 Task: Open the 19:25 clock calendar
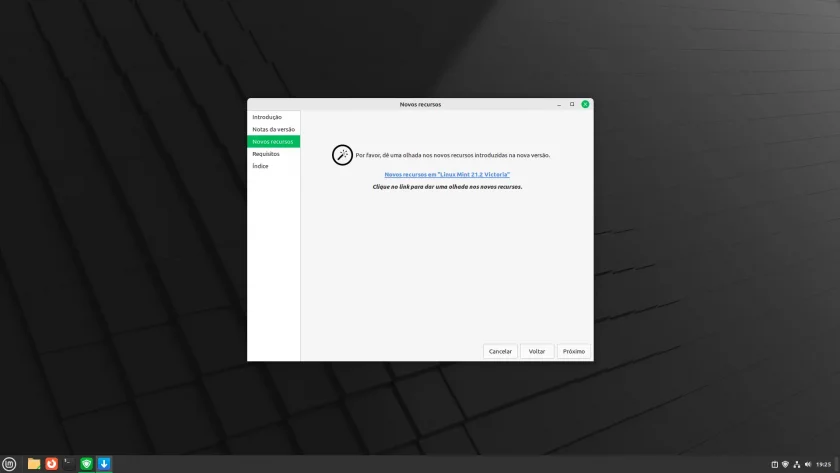pos(823,464)
